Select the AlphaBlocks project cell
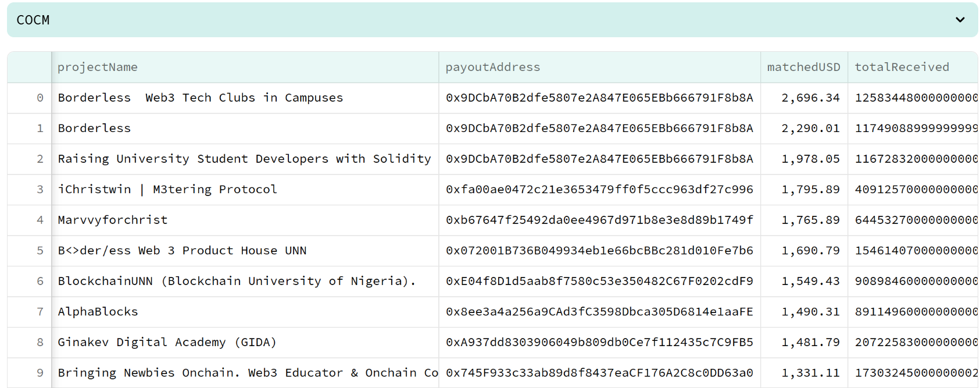 (245, 312)
